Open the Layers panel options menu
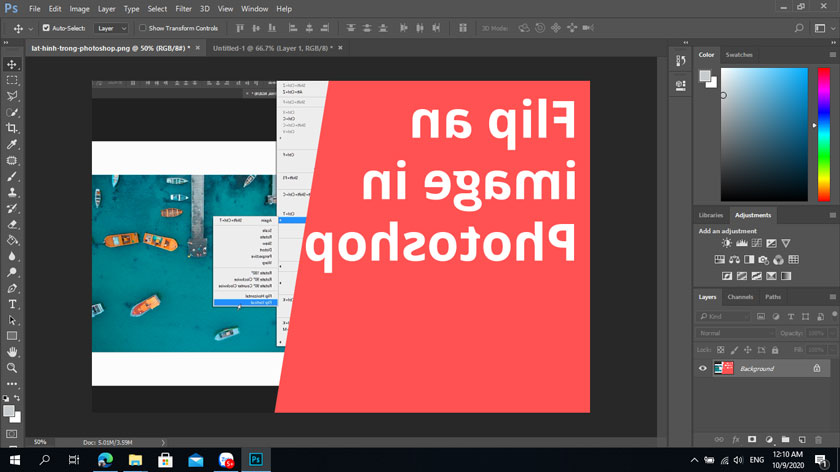The width and height of the screenshot is (840, 472). tap(832, 297)
